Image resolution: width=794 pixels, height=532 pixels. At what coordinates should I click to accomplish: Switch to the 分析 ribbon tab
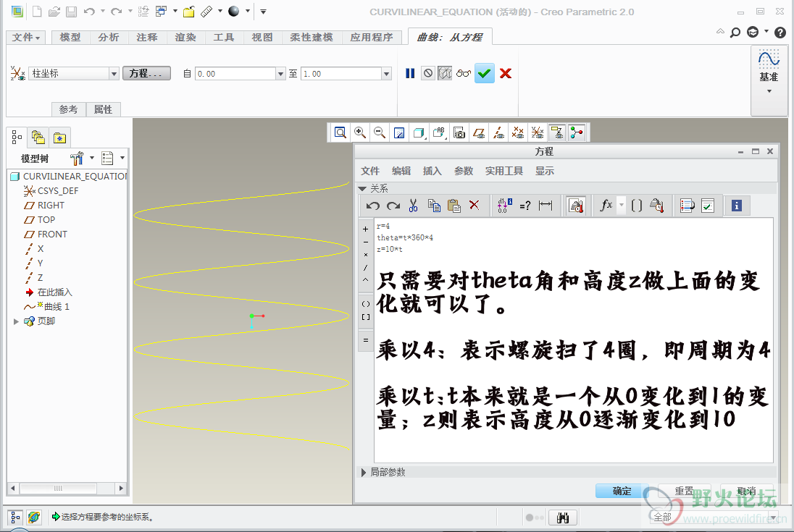109,38
